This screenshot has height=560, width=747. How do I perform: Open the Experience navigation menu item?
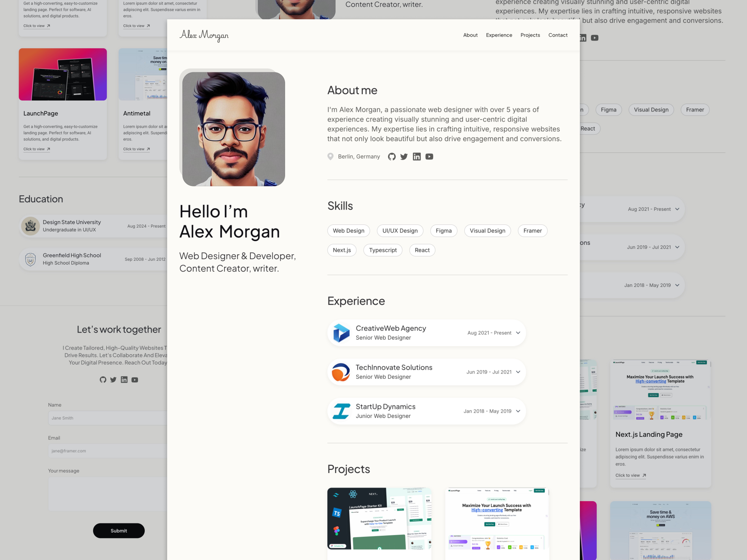point(499,35)
